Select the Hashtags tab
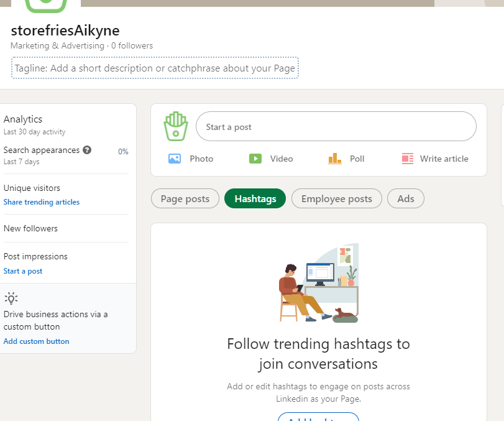The image size is (504, 421). point(255,199)
